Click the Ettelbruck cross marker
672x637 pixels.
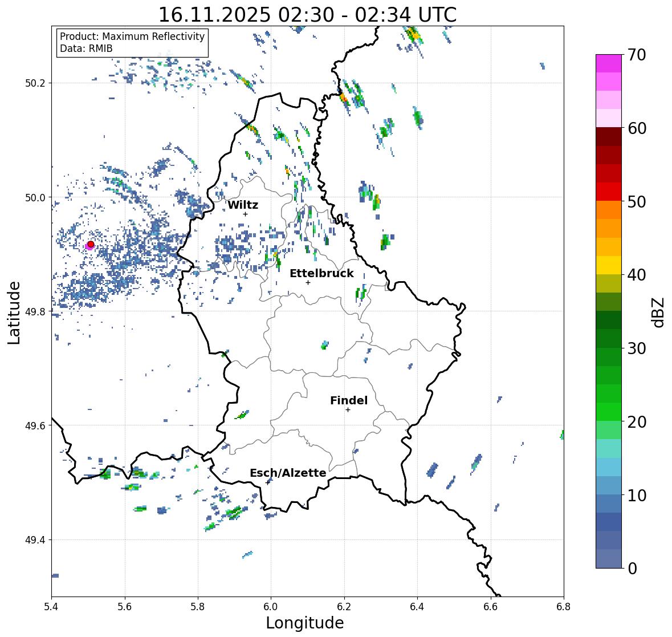click(308, 282)
